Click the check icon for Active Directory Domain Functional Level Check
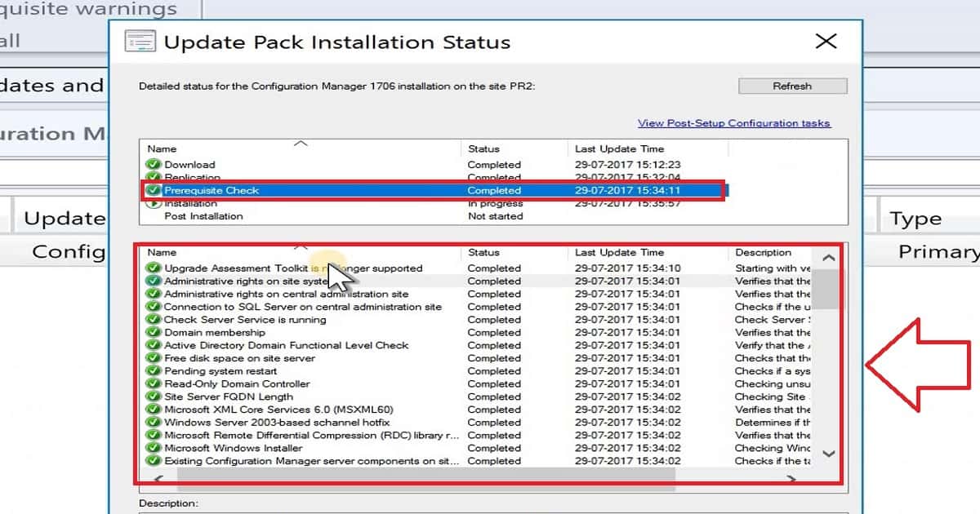Viewport: 980px width, 514px height. pyautogui.click(x=154, y=345)
